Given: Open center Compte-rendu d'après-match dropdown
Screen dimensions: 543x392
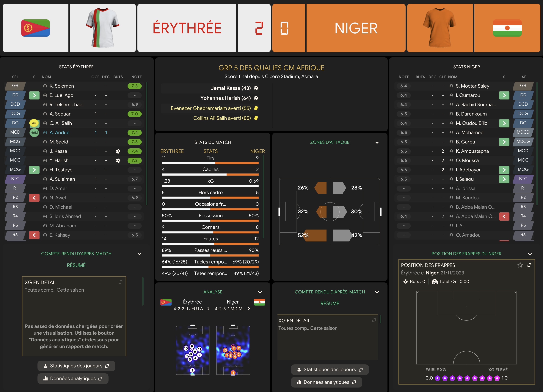Looking at the screenshot, I should coord(377,292).
